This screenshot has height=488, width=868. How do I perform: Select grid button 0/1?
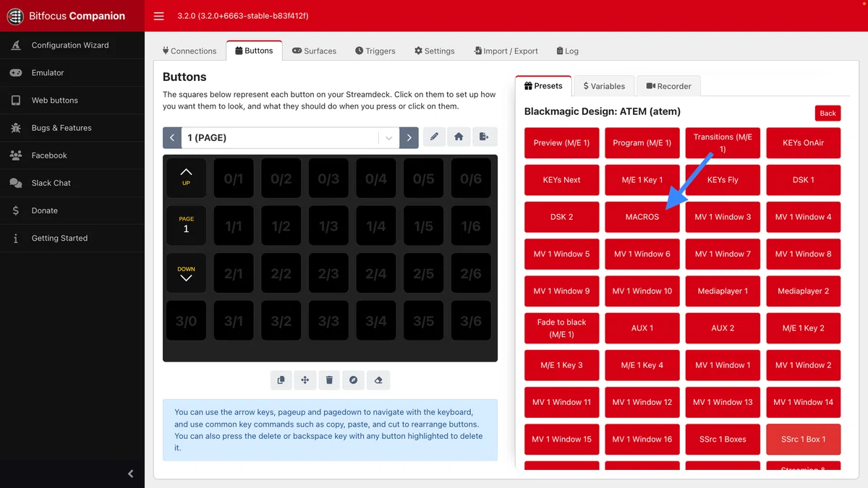click(x=234, y=177)
